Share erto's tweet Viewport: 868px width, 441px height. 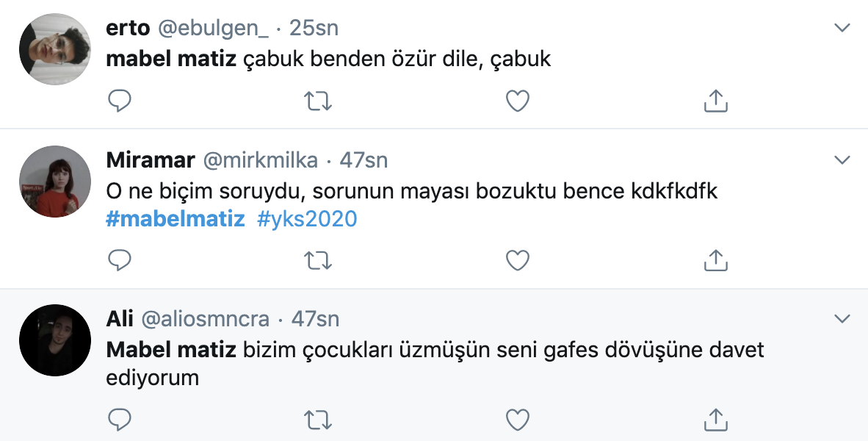716,101
